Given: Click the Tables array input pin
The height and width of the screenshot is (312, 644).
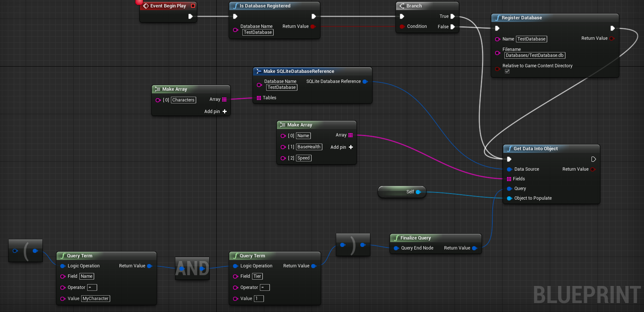Looking at the screenshot, I should [x=259, y=98].
